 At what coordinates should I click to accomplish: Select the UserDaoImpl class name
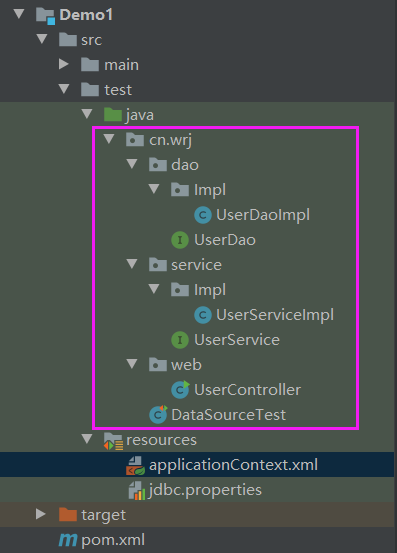click(x=263, y=215)
